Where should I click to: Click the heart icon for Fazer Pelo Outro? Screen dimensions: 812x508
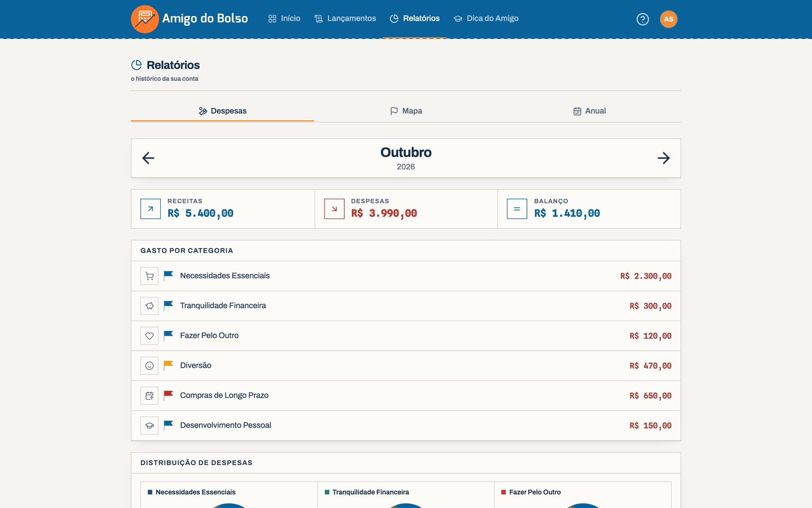pyautogui.click(x=149, y=336)
